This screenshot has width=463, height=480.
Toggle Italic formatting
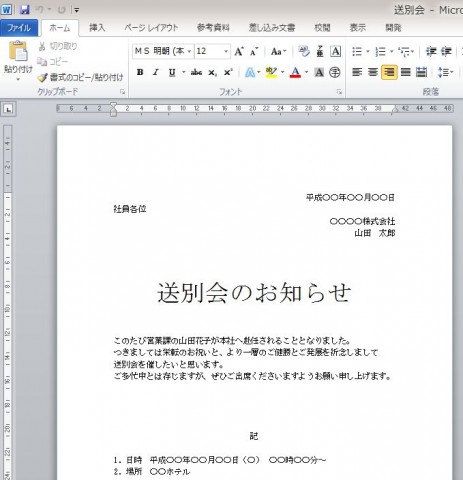click(x=155, y=72)
